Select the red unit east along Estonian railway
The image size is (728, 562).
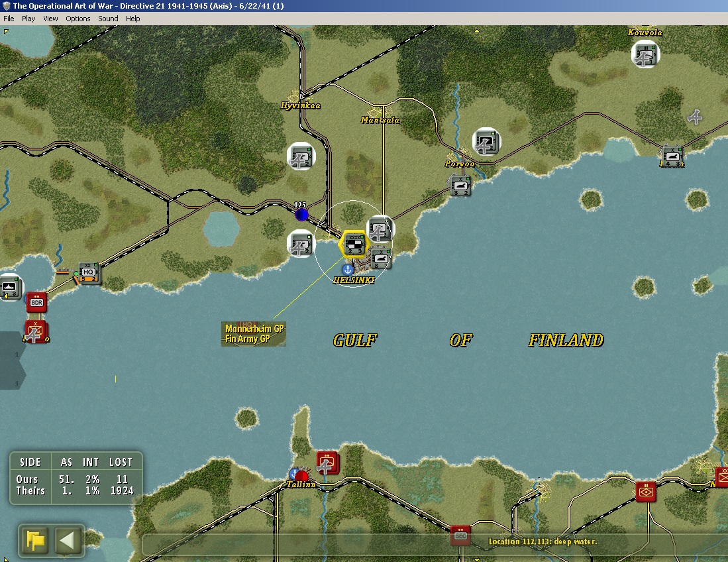point(646,492)
